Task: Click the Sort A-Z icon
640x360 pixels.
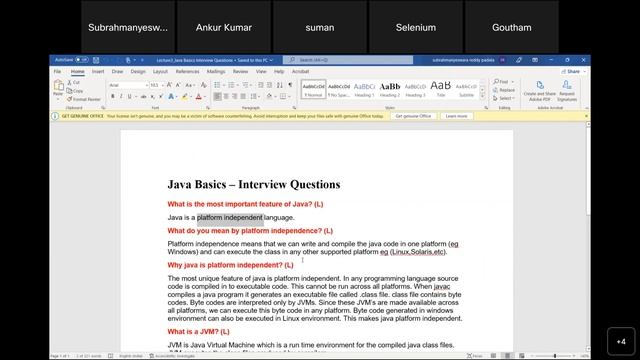Action: [x=280, y=85]
